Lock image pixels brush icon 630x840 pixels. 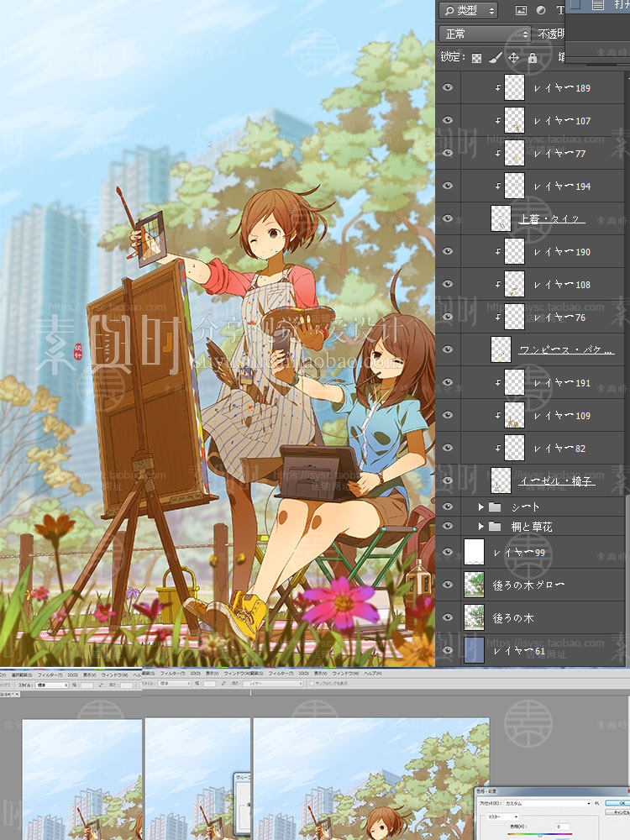click(495, 58)
